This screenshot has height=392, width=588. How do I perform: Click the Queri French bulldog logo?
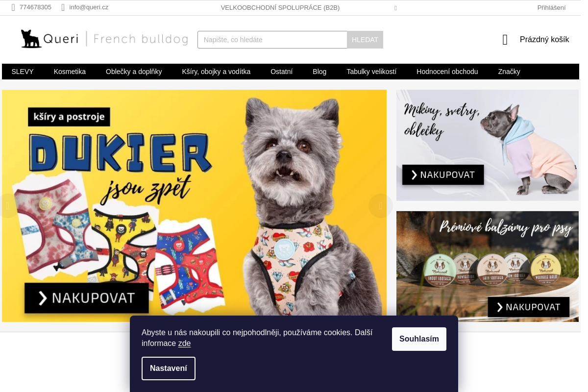click(104, 39)
